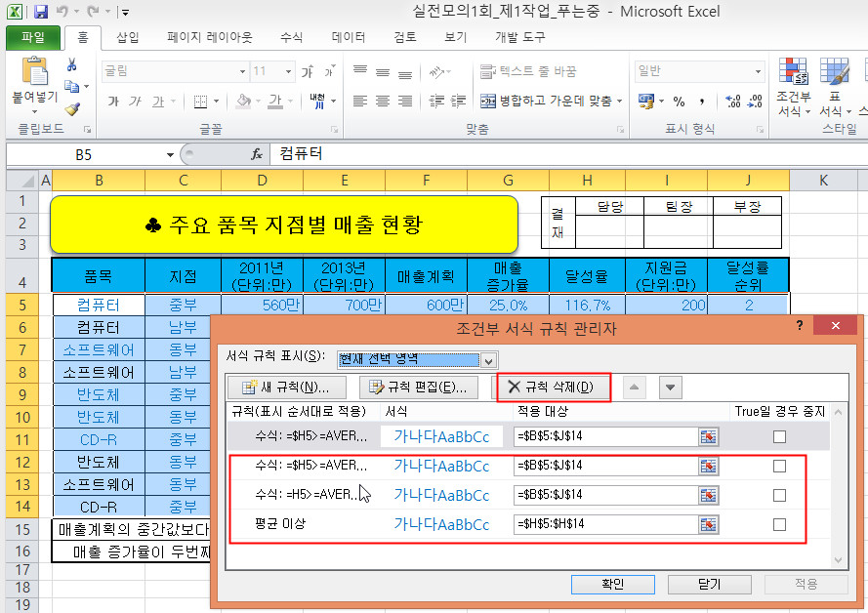The width and height of the screenshot is (868, 613).
Task: Open the Conditional Formatting (조건부 서식) icon
Action: point(793,74)
